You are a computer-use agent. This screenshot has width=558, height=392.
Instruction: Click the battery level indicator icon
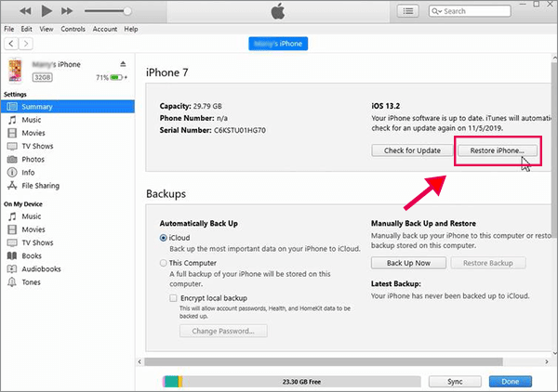click(x=116, y=77)
